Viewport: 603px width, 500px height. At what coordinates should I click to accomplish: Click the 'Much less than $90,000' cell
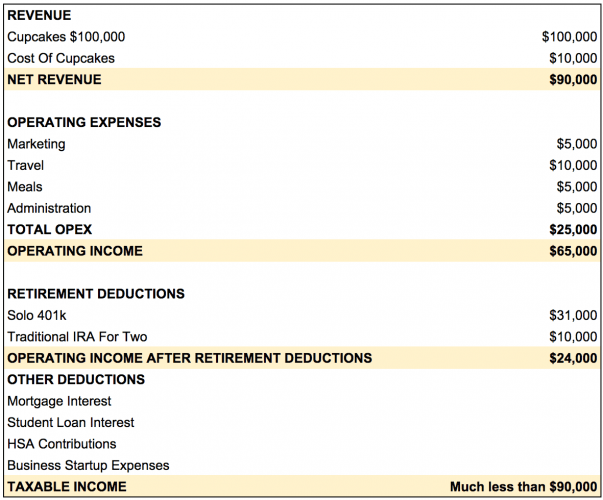tap(523, 487)
